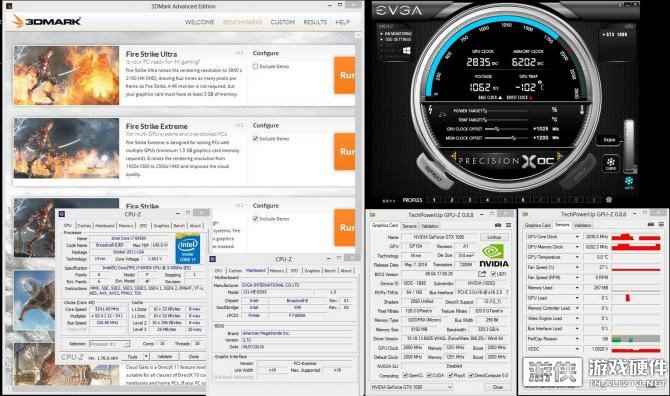Open the GPU Load sensor dropdown

click(x=577, y=298)
